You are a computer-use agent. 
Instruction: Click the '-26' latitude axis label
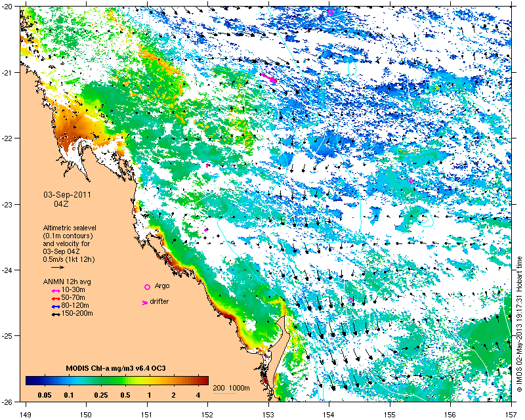7,402
